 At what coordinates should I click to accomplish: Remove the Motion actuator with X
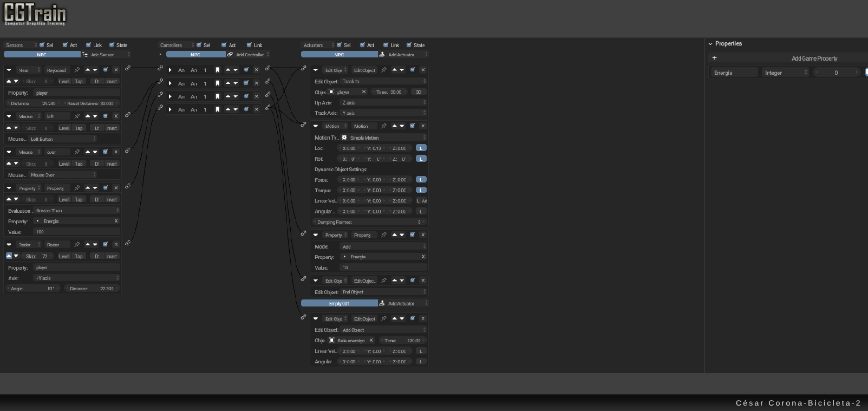[x=423, y=126]
